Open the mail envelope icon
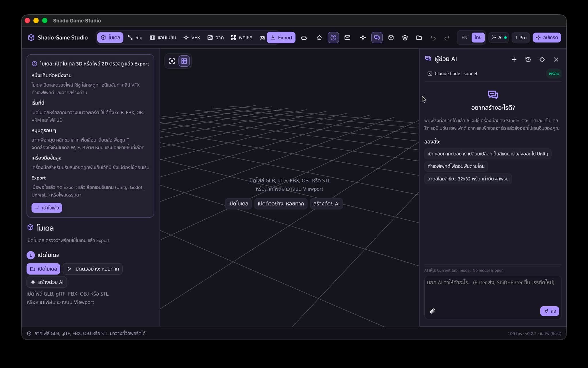The image size is (588, 368). (x=347, y=38)
